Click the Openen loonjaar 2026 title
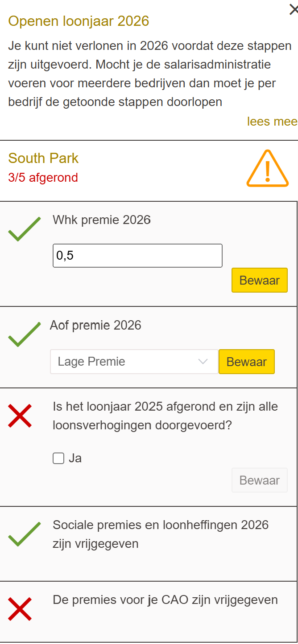 79,21
